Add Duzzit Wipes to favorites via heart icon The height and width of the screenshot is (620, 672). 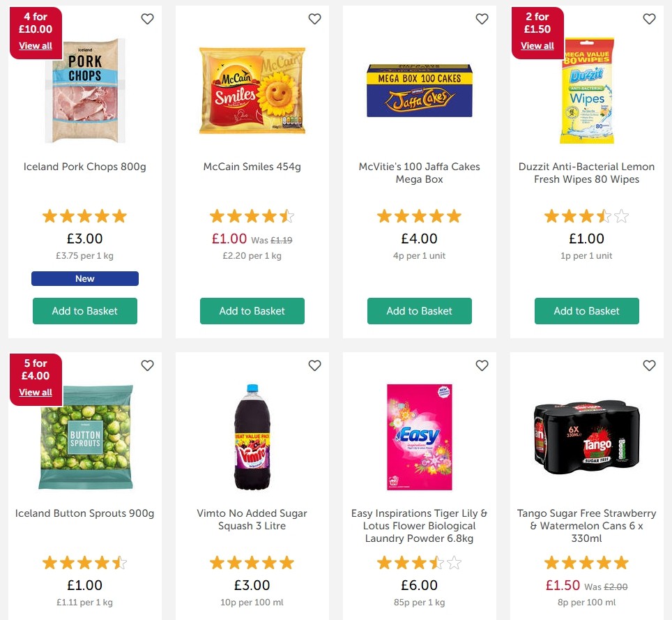(x=649, y=19)
